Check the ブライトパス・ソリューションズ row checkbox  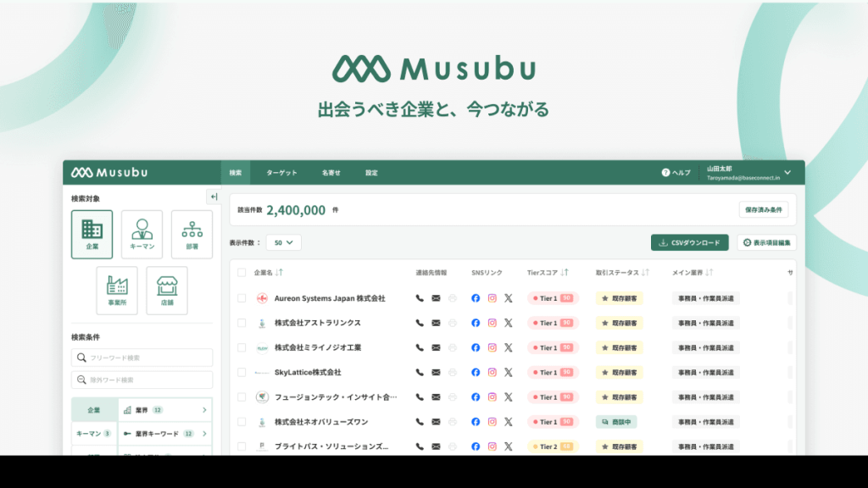(242, 446)
